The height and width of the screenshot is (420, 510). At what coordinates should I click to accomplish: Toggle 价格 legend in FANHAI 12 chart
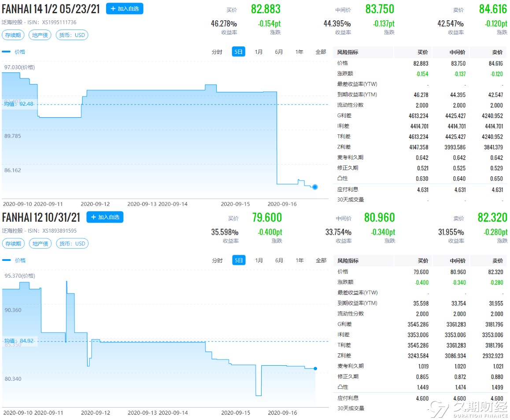click(14, 260)
